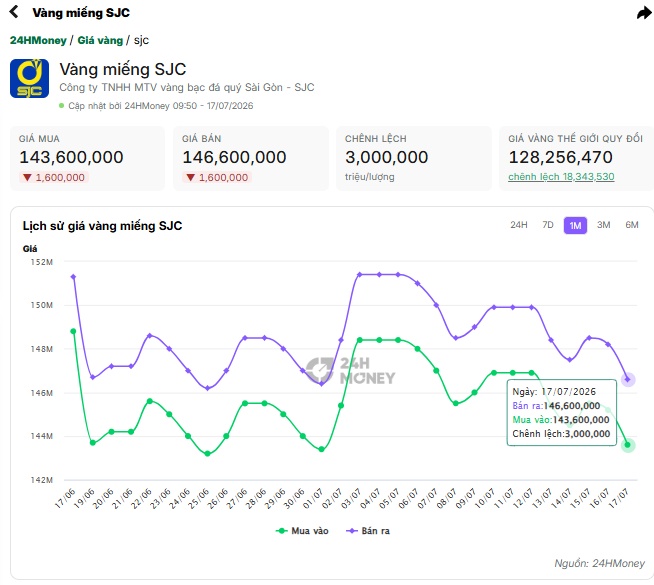Click the highlighted Bán ra point at 17/07

tap(628, 380)
